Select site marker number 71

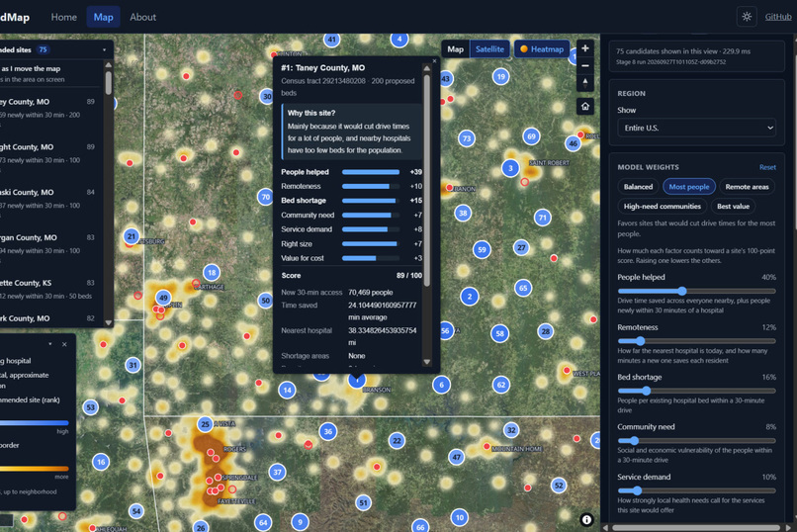coord(542,218)
